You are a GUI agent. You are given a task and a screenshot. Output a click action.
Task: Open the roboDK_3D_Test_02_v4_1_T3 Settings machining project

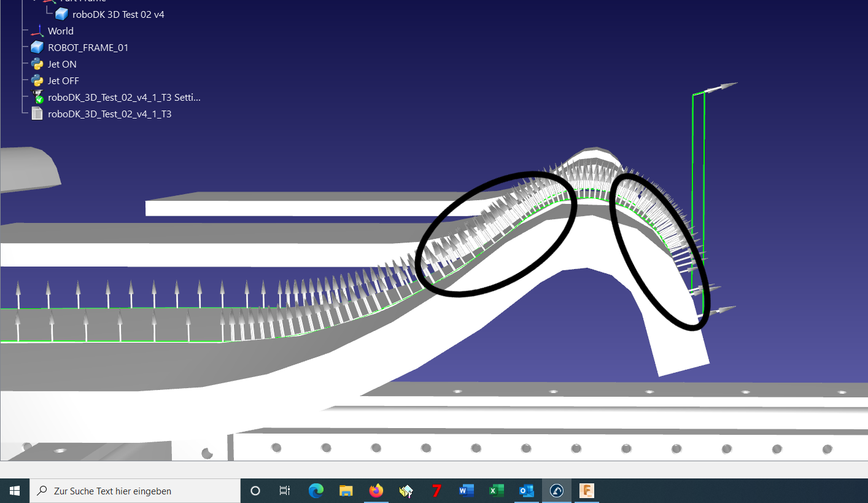coord(124,97)
